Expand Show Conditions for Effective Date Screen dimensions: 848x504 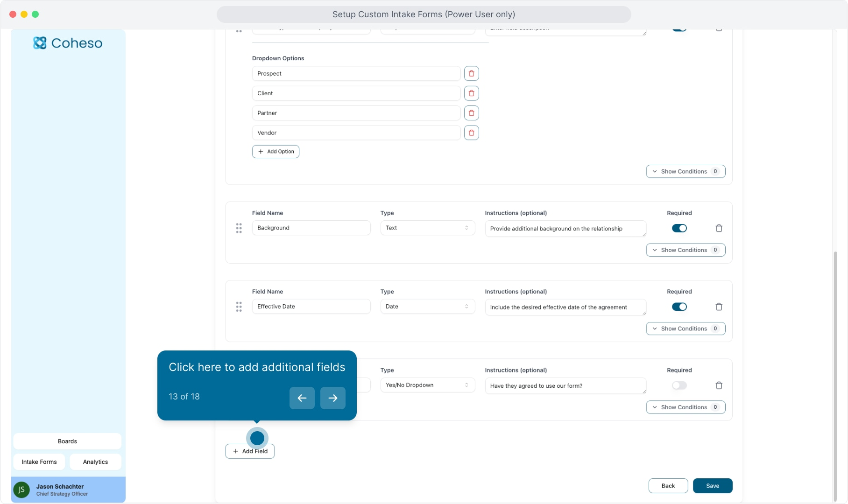tap(685, 329)
